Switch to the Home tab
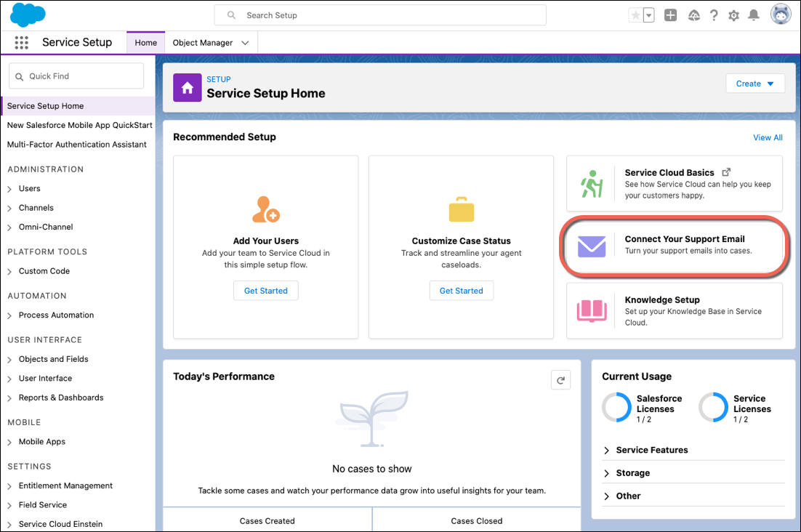The width and height of the screenshot is (801, 532). pyautogui.click(x=145, y=42)
